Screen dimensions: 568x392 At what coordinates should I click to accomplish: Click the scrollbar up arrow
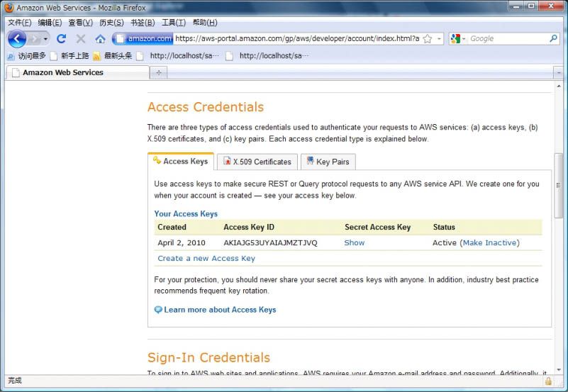point(559,86)
